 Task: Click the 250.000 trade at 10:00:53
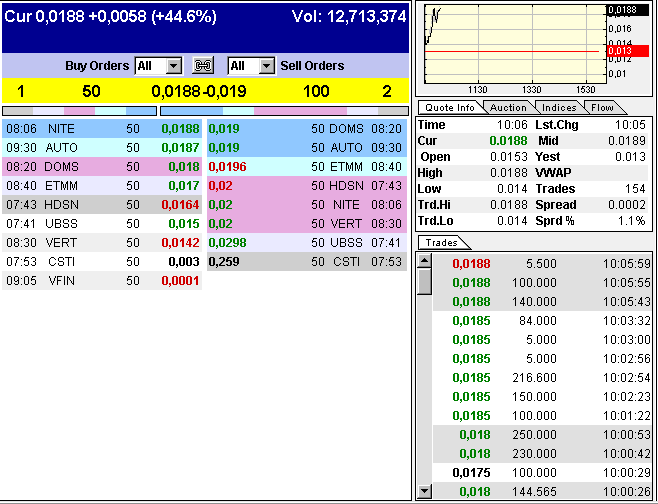[x=543, y=434]
